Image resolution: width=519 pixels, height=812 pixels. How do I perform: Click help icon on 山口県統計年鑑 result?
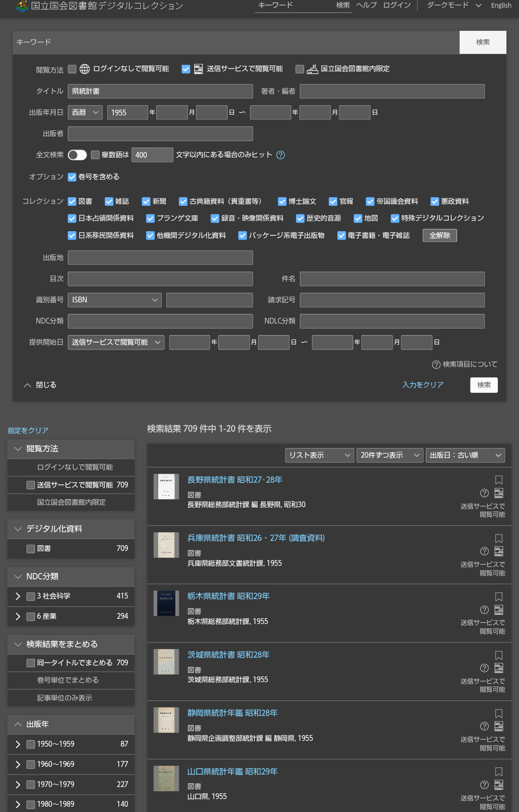click(484, 785)
